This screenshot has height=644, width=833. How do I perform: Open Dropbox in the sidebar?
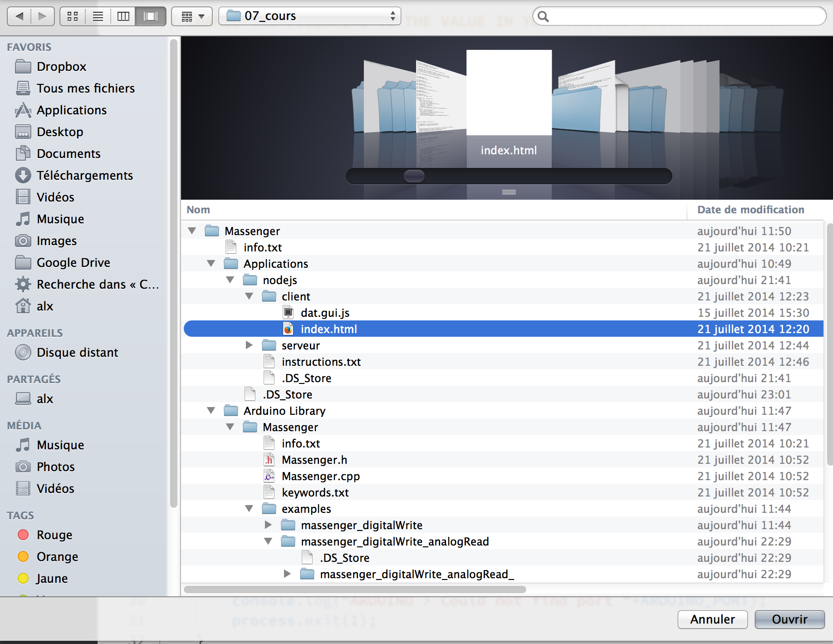coord(61,67)
